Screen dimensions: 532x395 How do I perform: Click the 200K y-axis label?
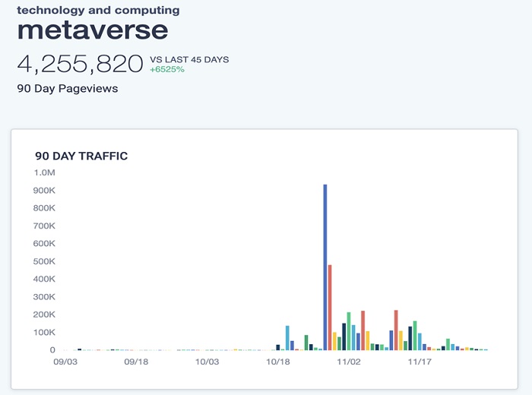tap(44, 314)
